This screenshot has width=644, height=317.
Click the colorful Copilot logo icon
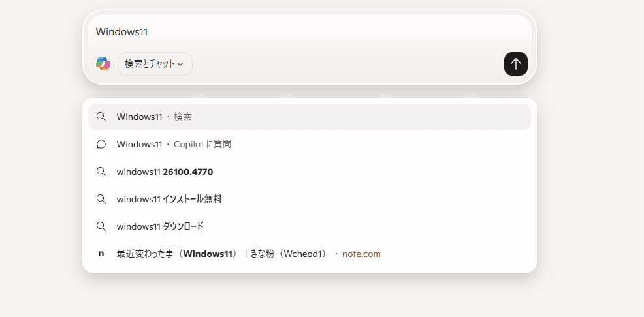point(103,64)
